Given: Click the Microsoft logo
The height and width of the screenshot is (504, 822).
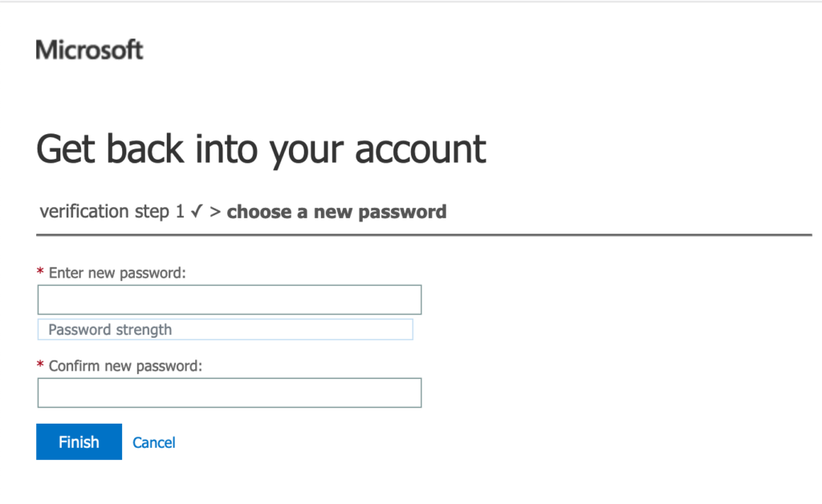Looking at the screenshot, I should click(89, 50).
